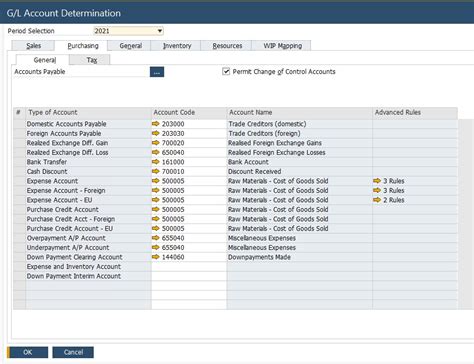
Task: Select account code 203030 cell
Action: 189,133
